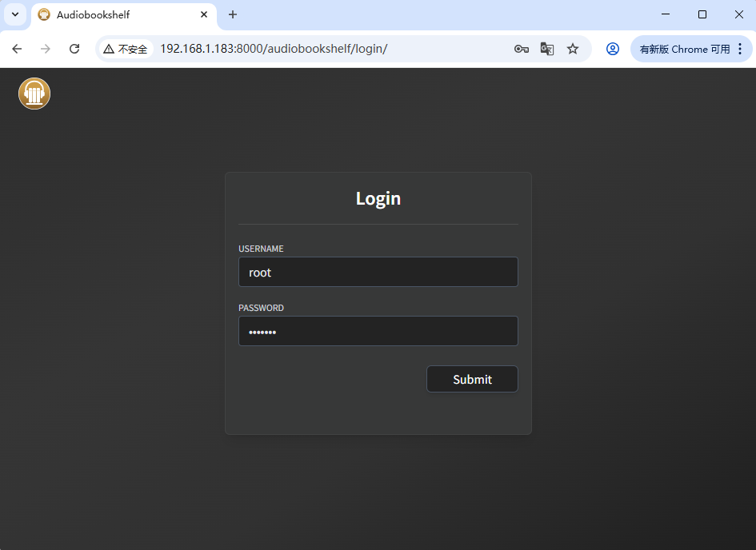Screen dimensions: 756x550
Task: Focus the Password input field
Action: coord(378,331)
